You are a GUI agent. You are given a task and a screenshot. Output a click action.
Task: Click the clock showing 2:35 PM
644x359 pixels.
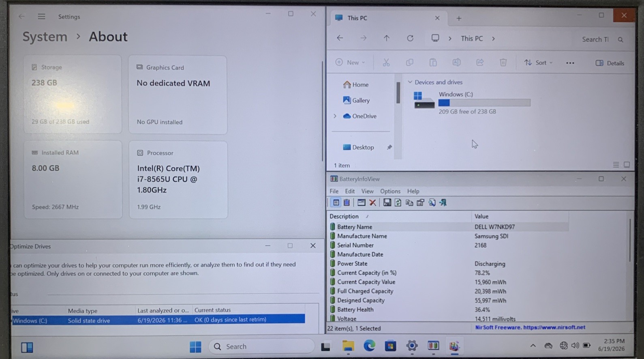pyautogui.click(x=614, y=341)
